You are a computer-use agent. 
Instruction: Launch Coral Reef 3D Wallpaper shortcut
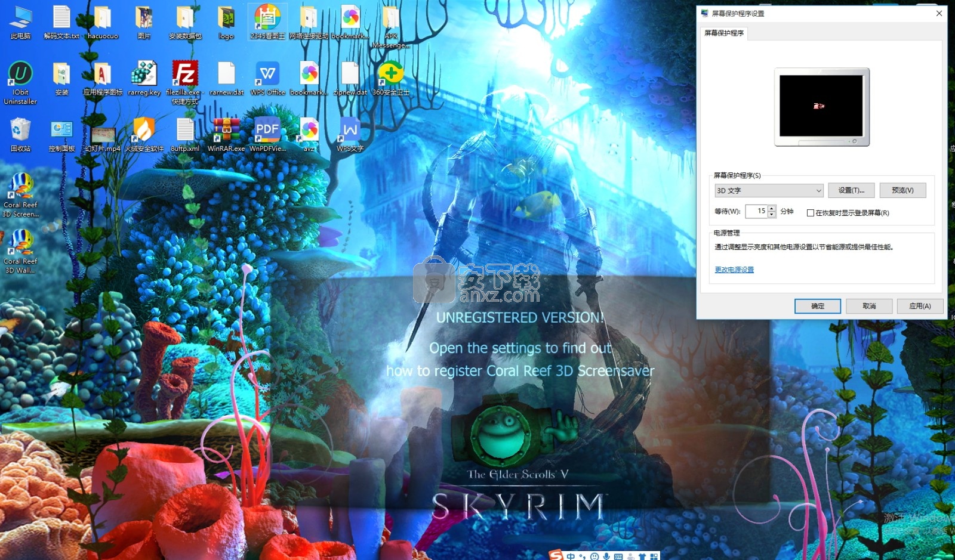pos(20,252)
